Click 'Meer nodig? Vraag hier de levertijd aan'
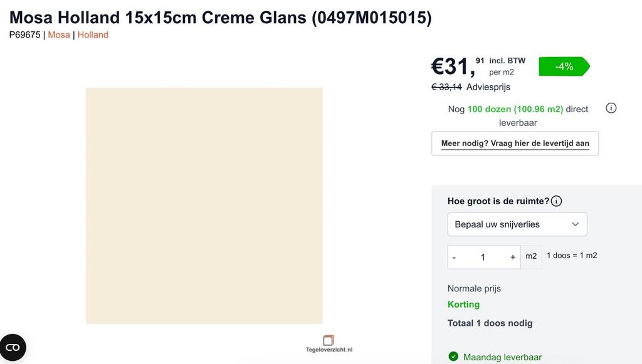642x364 pixels. click(x=515, y=143)
